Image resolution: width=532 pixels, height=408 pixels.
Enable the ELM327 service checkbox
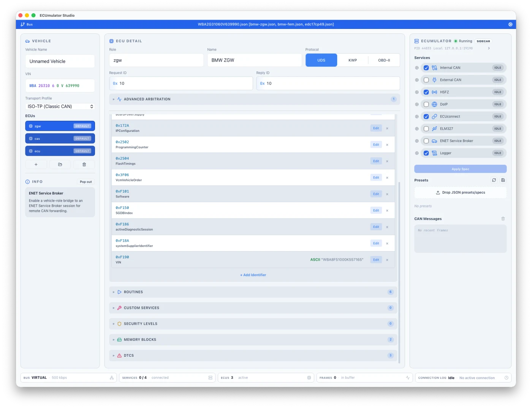426,128
